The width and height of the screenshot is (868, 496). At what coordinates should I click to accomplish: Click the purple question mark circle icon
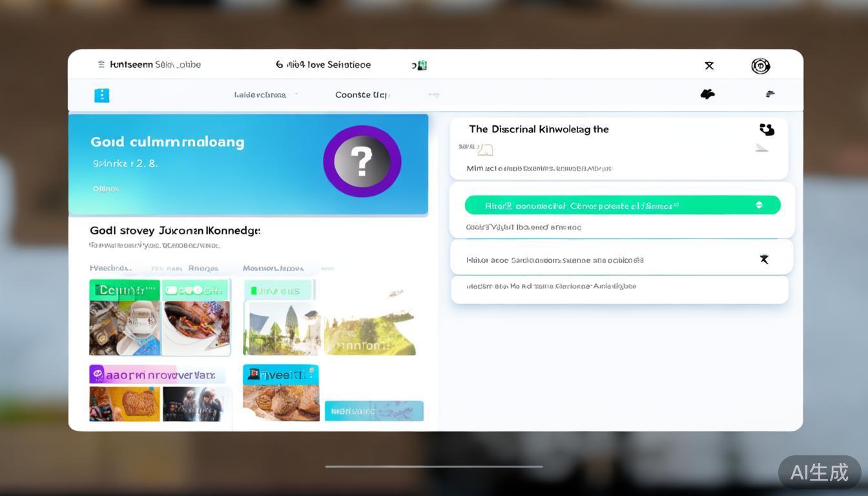pyautogui.click(x=362, y=161)
